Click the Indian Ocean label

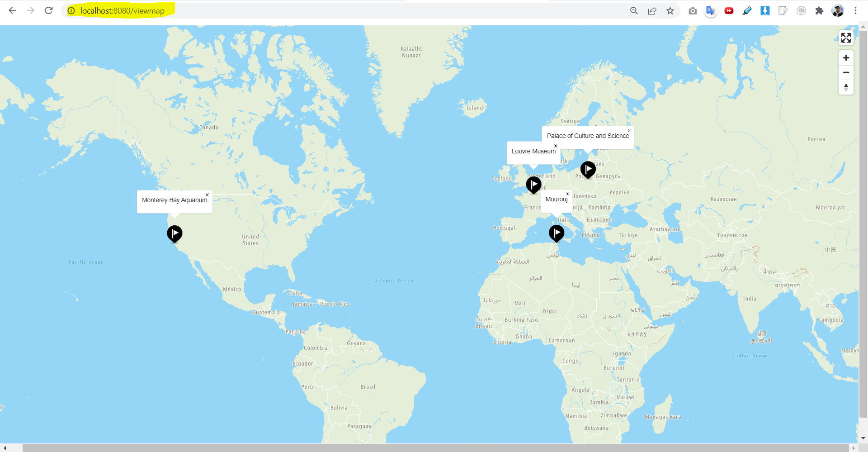(x=750, y=356)
